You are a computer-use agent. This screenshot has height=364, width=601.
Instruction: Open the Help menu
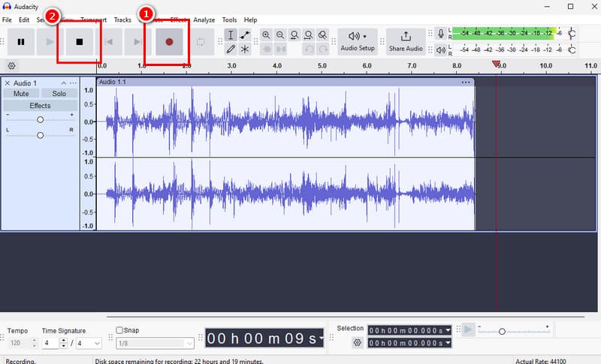pyautogui.click(x=251, y=20)
